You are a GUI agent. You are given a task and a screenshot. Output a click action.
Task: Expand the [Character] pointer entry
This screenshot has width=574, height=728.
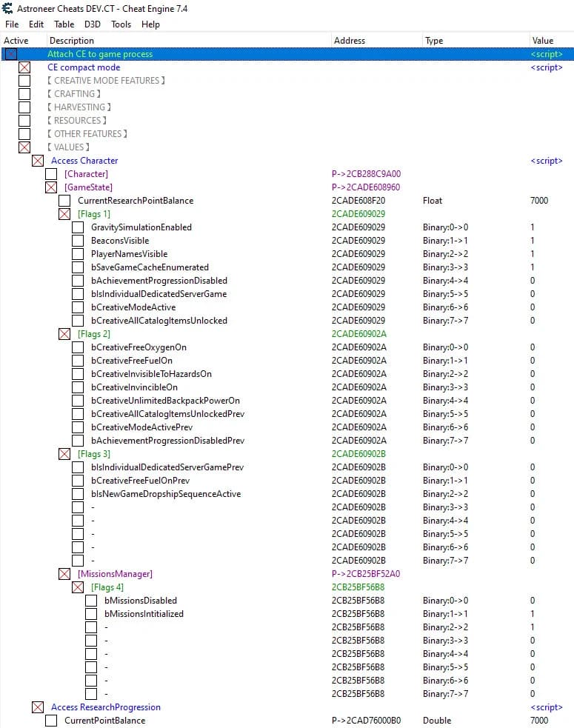pyautogui.click(x=51, y=174)
